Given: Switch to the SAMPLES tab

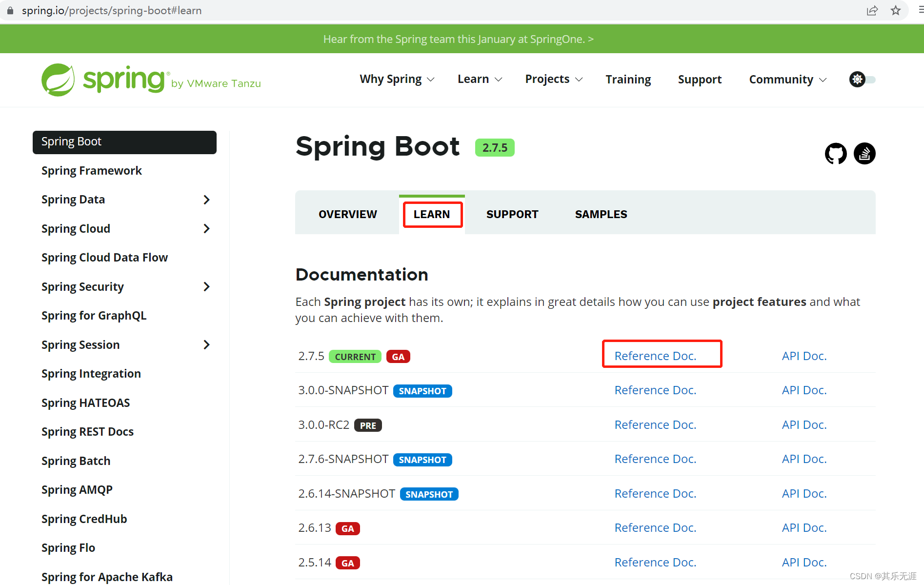Looking at the screenshot, I should (x=601, y=214).
